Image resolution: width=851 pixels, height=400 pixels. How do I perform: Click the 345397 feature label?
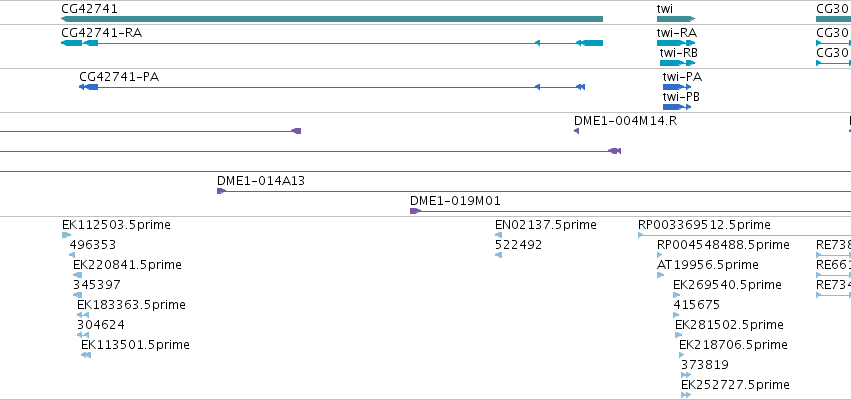coord(97,285)
